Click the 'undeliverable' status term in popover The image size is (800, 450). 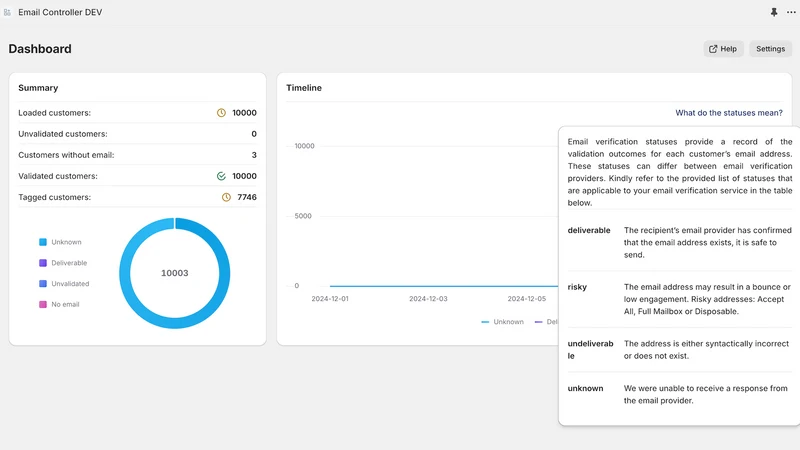(x=590, y=349)
